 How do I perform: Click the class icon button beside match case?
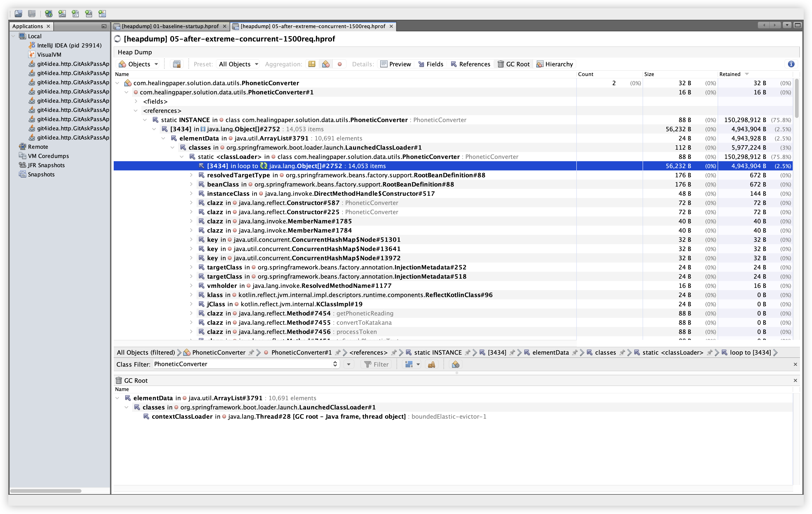coord(455,365)
